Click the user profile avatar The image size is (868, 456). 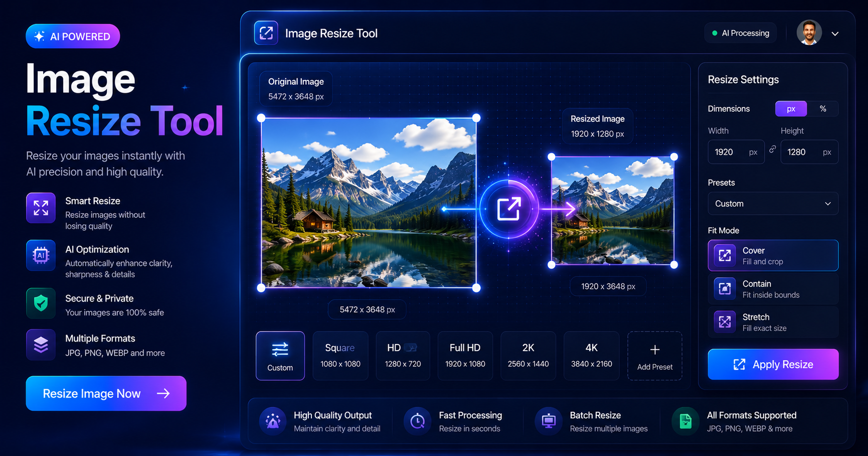pyautogui.click(x=809, y=33)
